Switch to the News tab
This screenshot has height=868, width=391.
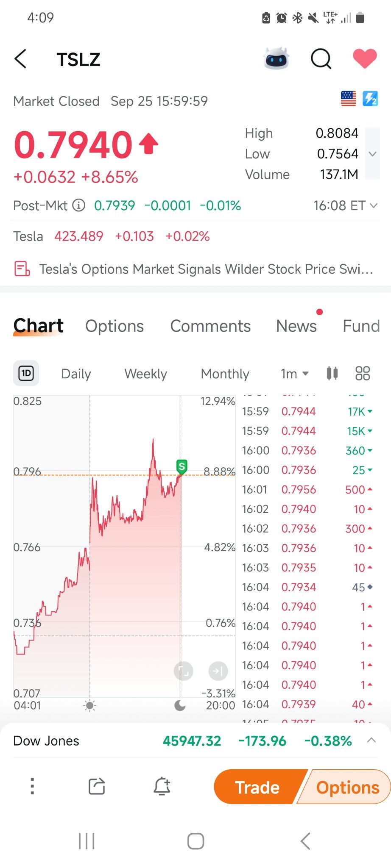tap(296, 326)
